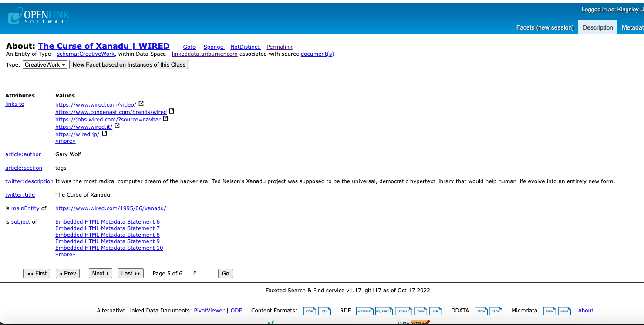Select the RDF N-Triples format icon

coord(365,311)
